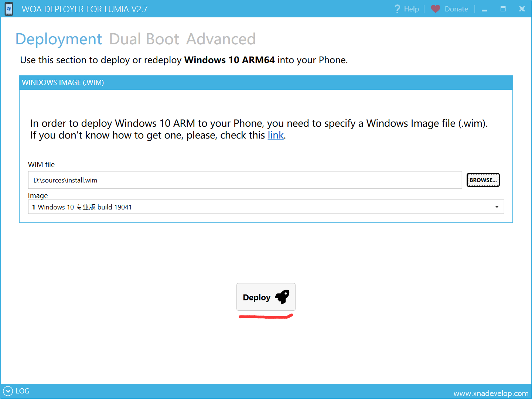This screenshot has height=399, width=532.
Task: Select the Deployment tab
Action: tap(59, 39)
